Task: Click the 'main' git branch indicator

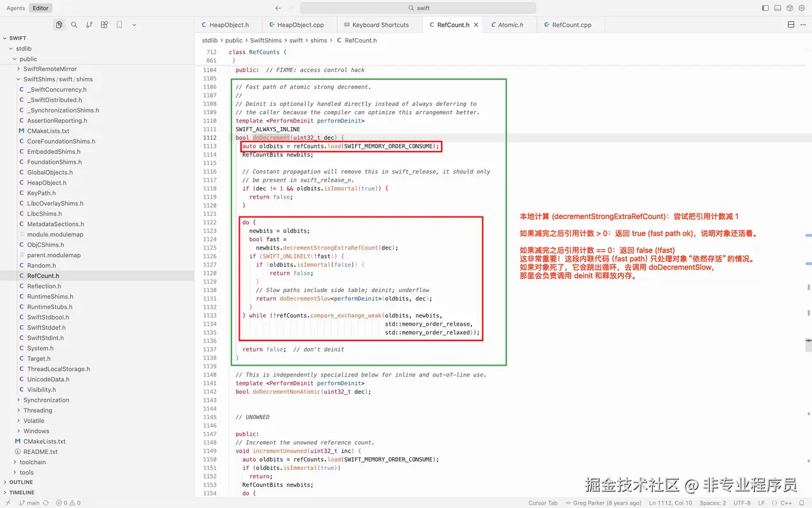Action: (x=29, y=503)
